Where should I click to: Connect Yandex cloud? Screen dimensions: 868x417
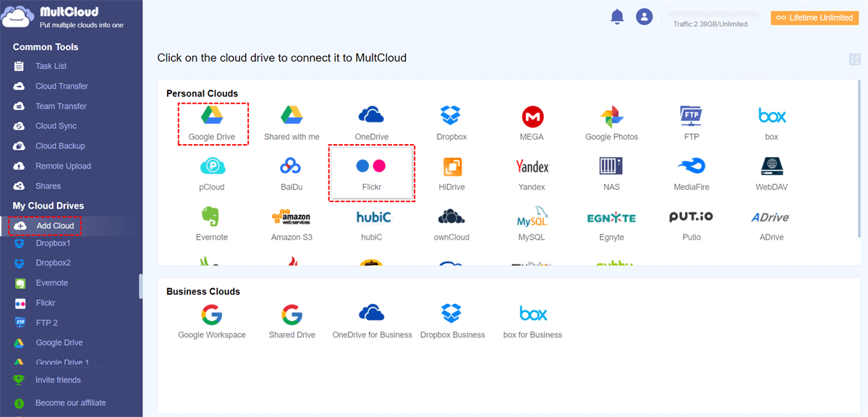coord(532,173)
